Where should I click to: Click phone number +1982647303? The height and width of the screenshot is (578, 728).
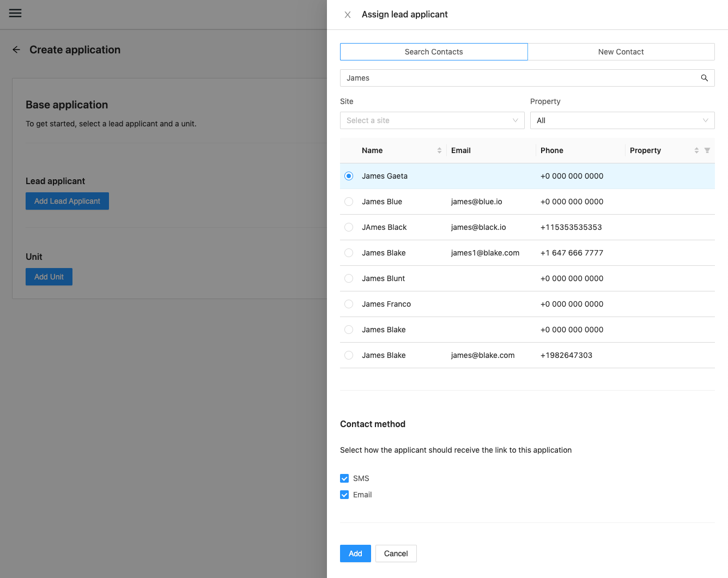click(566, 355)
